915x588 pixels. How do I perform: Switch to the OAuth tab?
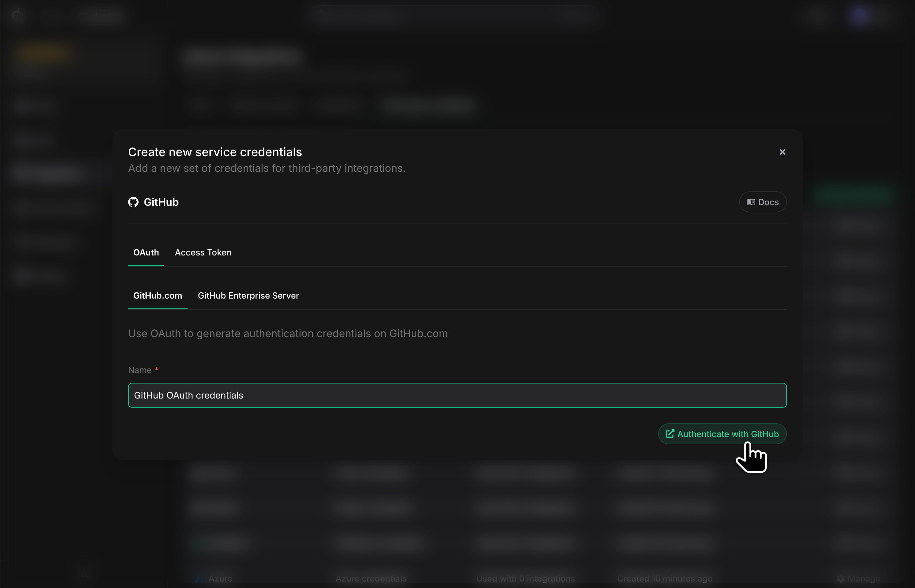(x=146, y=253)
